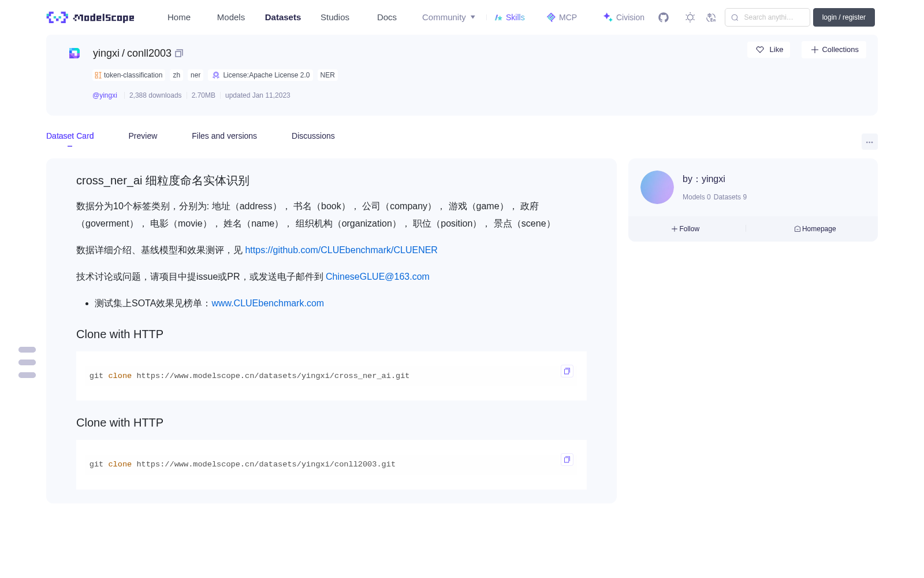This screenshot has width=924, height=578.
Task: Open the Discussions tab
Action: 313,136
